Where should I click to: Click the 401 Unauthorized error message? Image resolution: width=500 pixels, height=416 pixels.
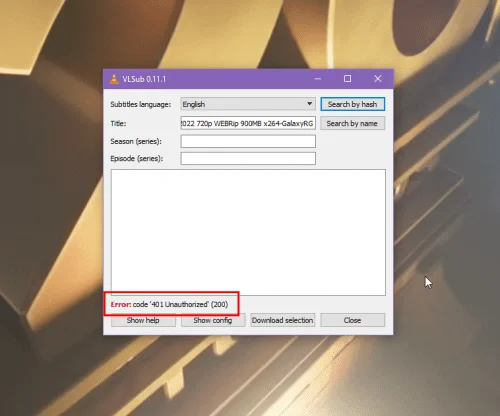pyautogui.click(x=169, y=304)
